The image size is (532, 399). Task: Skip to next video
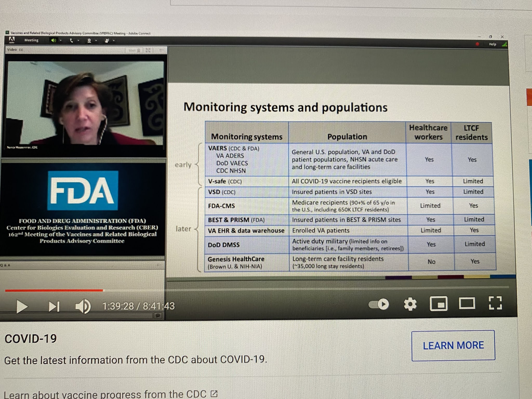click(54, 307)
